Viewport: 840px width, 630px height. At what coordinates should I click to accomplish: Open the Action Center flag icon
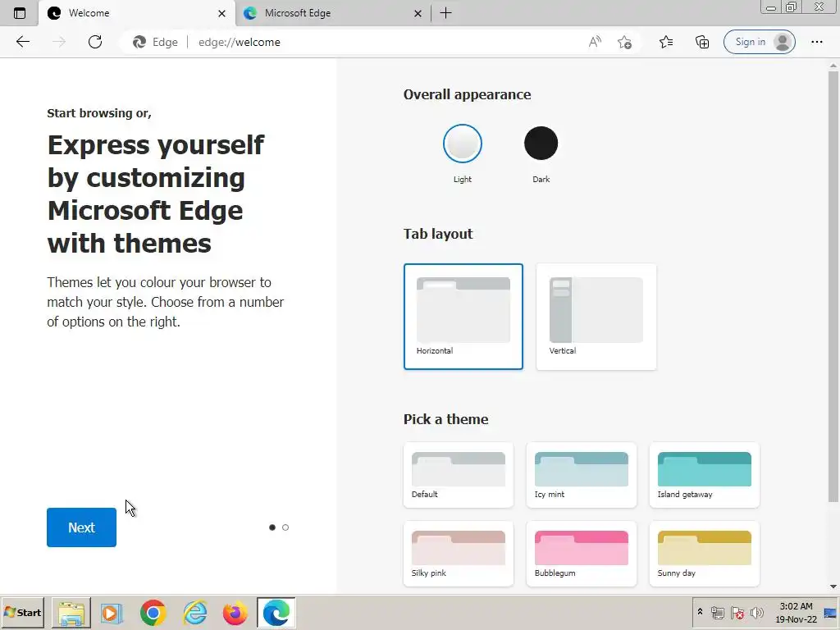coord(737,613)
